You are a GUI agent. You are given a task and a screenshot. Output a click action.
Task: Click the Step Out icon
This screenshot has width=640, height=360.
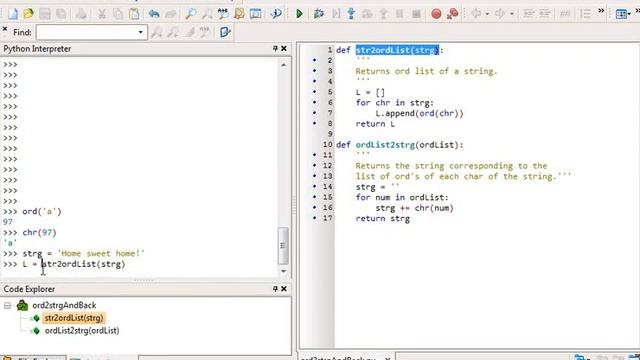click(383, 14)
